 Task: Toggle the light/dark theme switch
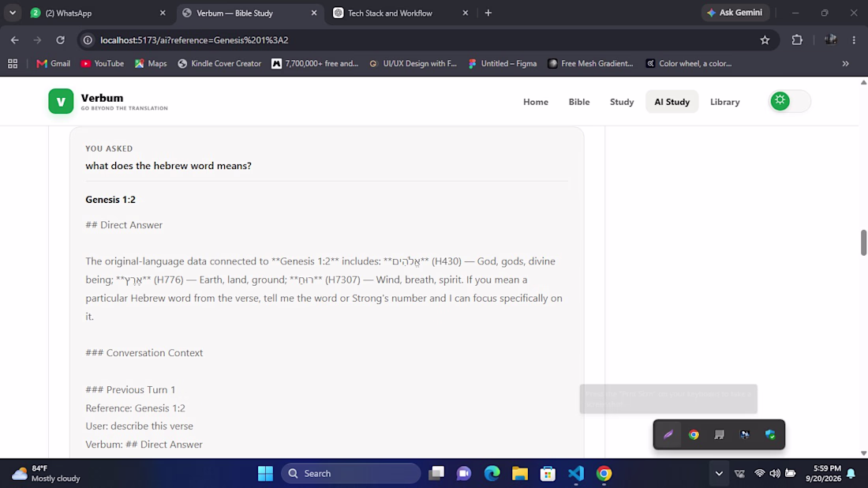pyautogui.click(x=790, y=101)
